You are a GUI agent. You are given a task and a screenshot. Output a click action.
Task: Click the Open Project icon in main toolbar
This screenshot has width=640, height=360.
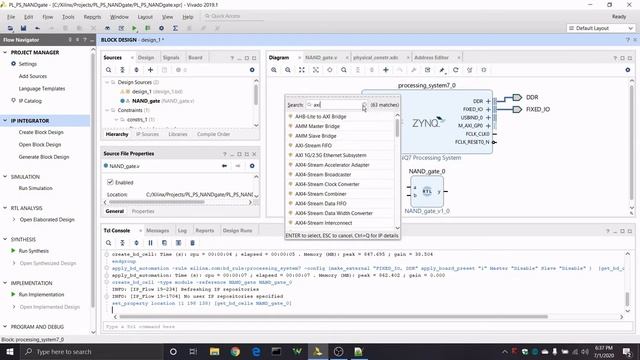(x=10, y=28)
